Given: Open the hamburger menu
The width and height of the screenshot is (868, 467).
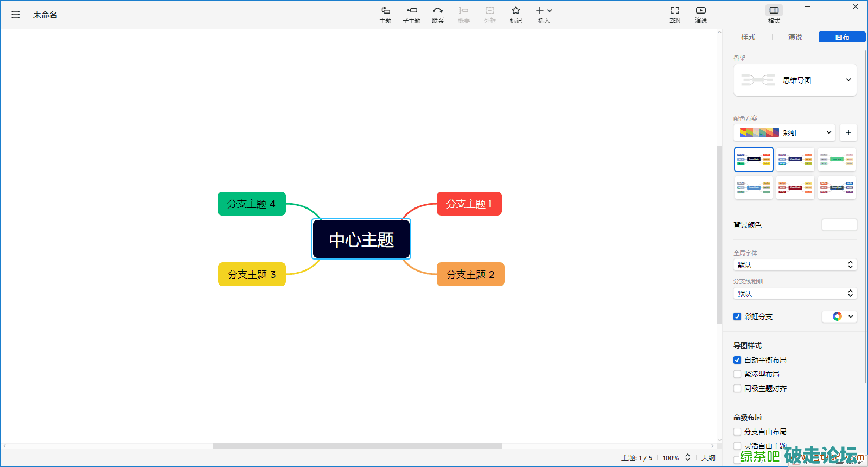Looking at the screenshot, I should 16,15.
